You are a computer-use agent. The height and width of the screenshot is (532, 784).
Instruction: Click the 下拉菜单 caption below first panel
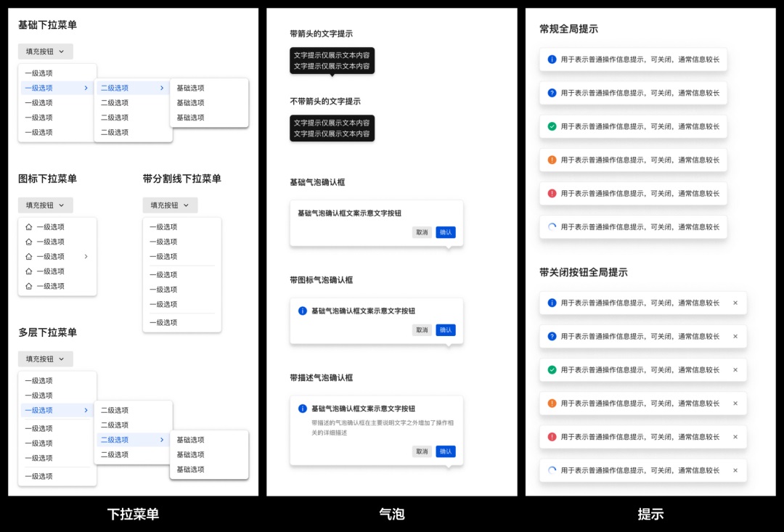(x=133, y=514)
